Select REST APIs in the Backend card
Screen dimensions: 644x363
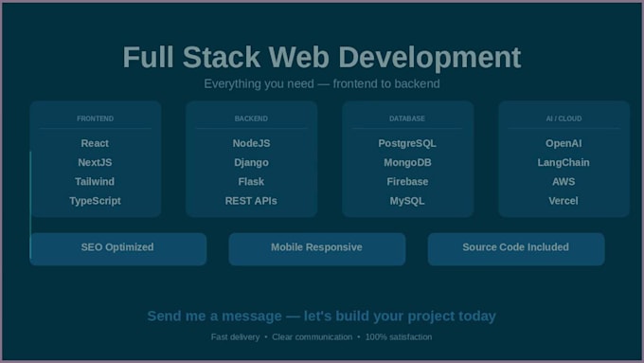pyautogui.click(x=251, y=201)
